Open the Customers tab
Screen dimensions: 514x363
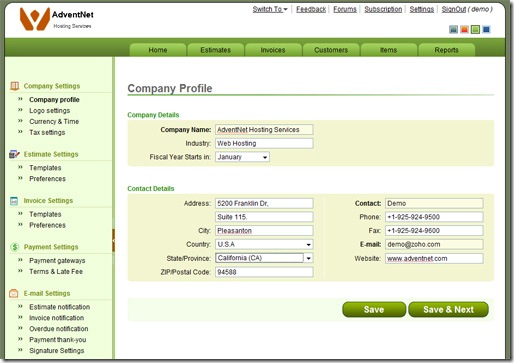click(x=331, y=50)
